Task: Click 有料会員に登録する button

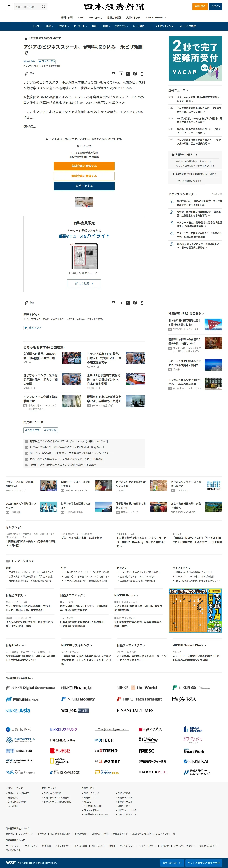Action: click(84, 166)
